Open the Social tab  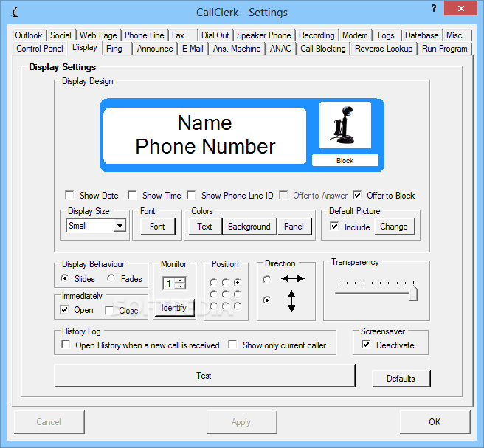click(60, 35)
